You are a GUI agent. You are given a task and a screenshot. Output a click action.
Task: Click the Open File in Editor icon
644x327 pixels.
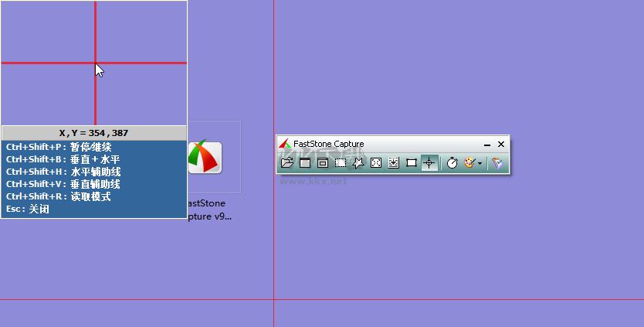tap(287, 163)
